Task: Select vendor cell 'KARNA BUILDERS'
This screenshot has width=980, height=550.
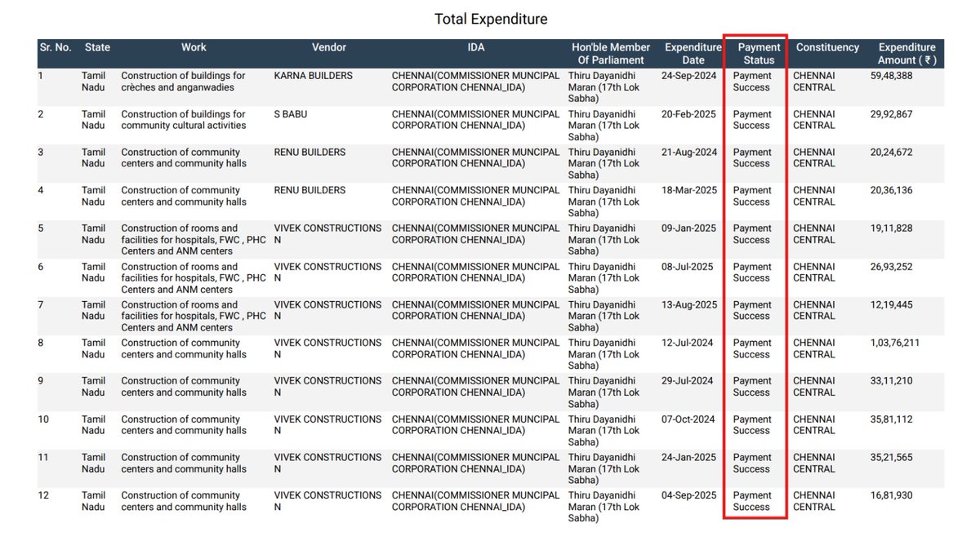Action: pos(314,76)
